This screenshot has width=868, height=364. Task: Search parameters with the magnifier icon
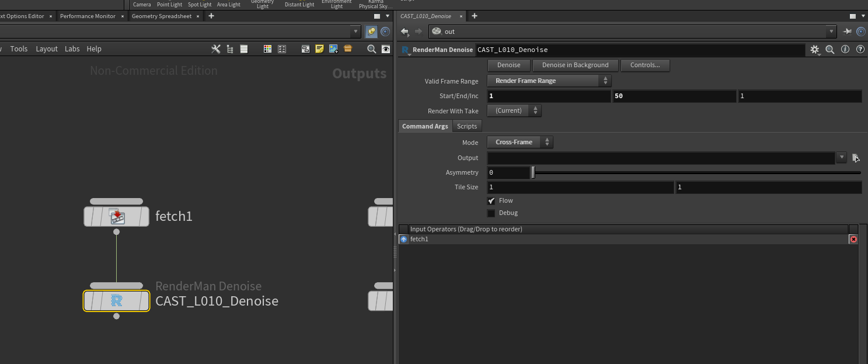tap(830, 50)
